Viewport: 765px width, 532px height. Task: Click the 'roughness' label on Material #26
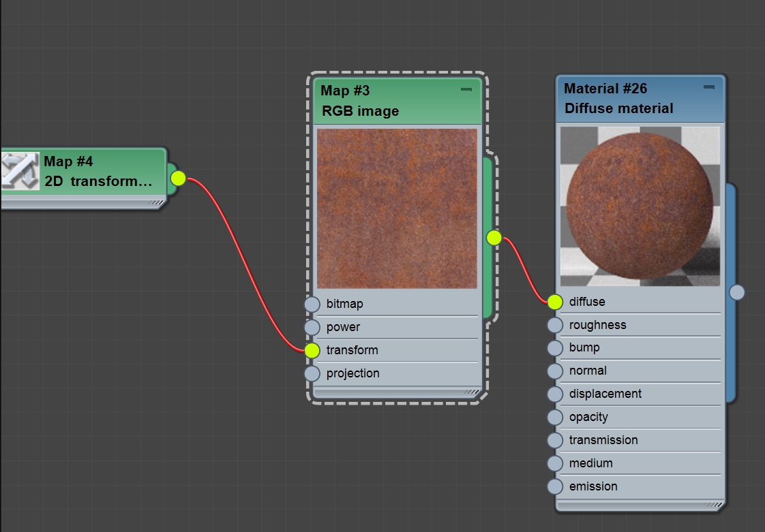coord(598,325)
